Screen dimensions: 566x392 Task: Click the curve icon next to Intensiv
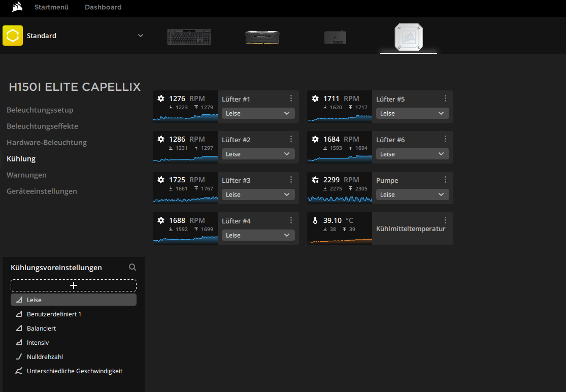tap(19, 342)
